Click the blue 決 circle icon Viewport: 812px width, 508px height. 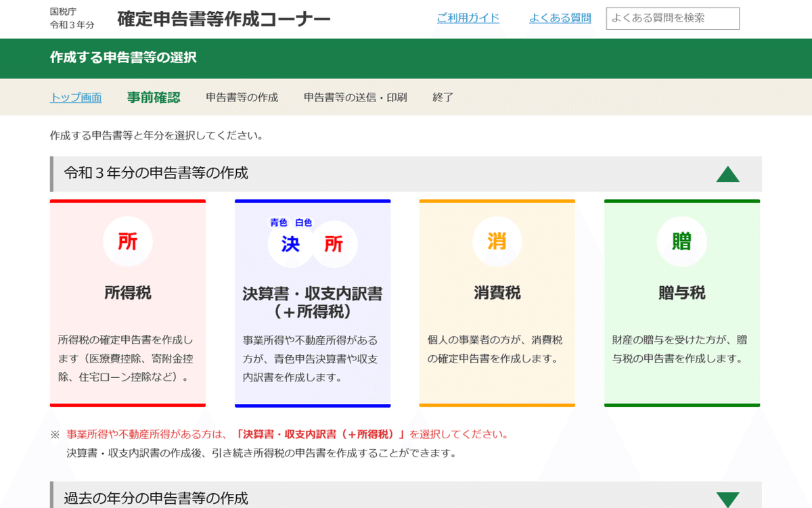point(290,245)
